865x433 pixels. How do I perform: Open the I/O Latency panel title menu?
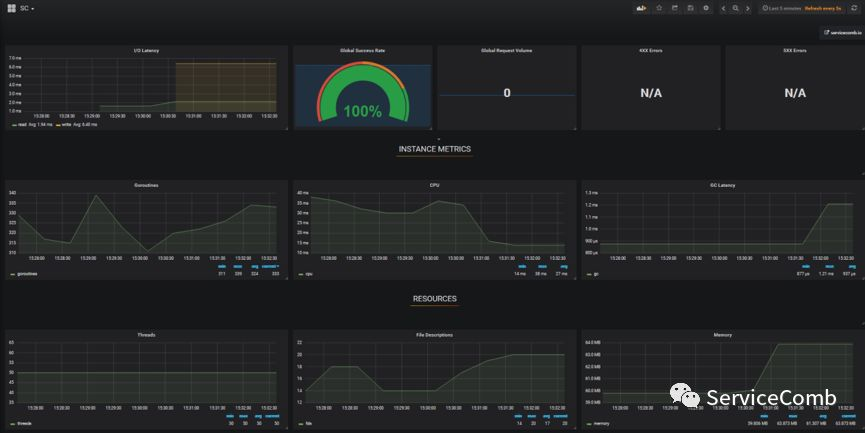coord(146,51)
